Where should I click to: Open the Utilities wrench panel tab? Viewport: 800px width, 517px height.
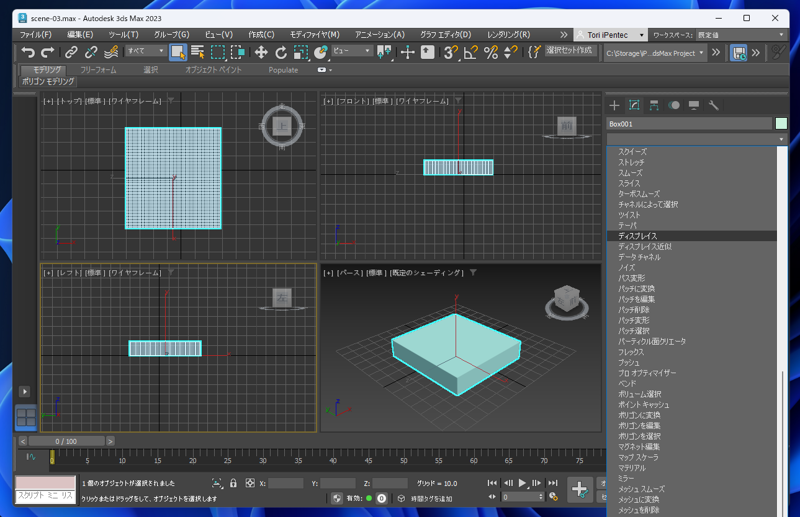714,105
